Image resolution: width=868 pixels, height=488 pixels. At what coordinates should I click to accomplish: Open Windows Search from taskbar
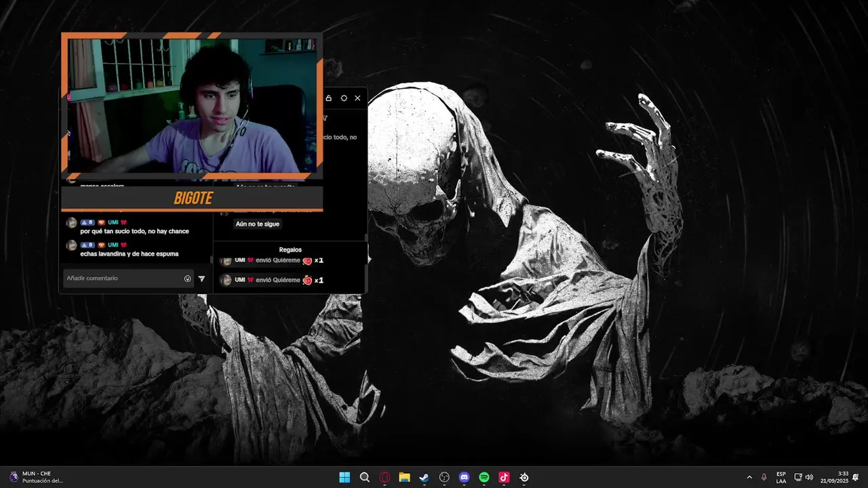tap(365, 477)
